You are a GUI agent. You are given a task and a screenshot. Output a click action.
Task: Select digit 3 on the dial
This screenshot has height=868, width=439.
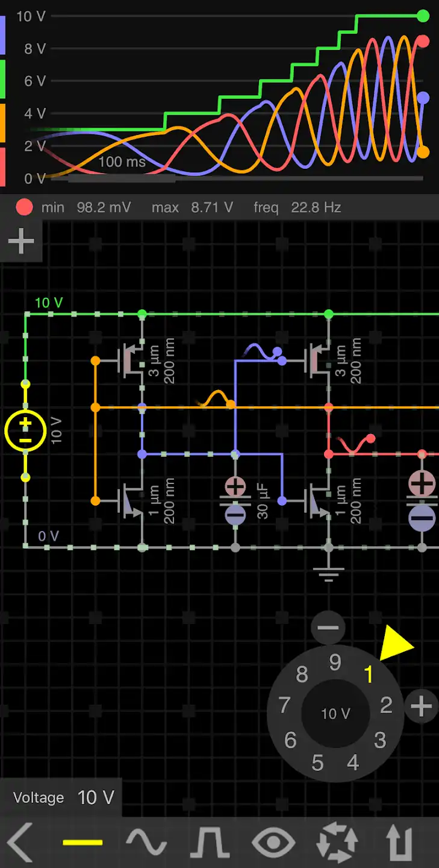tap(380, 740)
